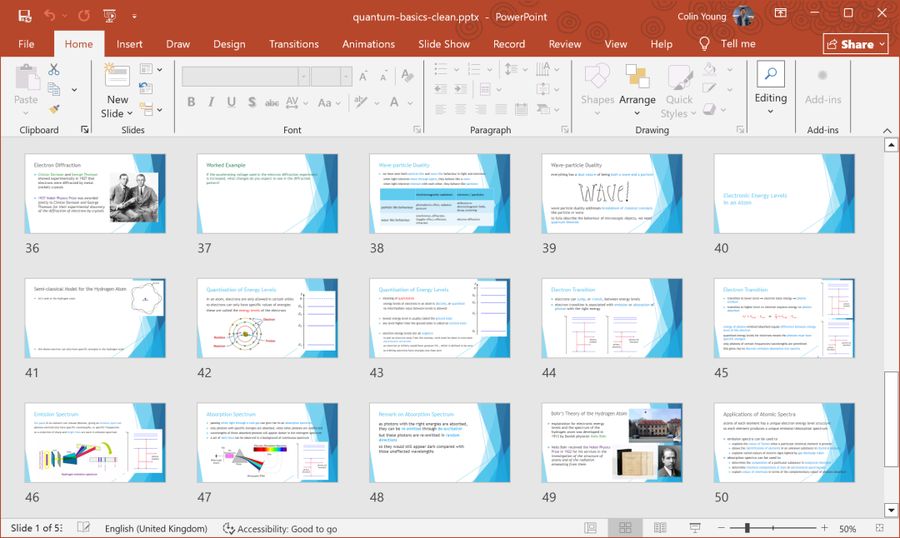Open spell check notes icon in status bar
Screen dimensions: 900x538
point(84,528)
